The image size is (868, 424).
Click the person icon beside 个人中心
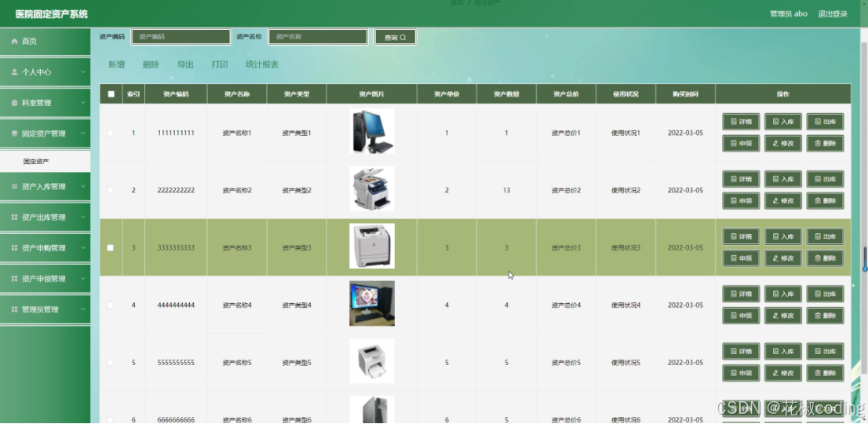(14, 72)
